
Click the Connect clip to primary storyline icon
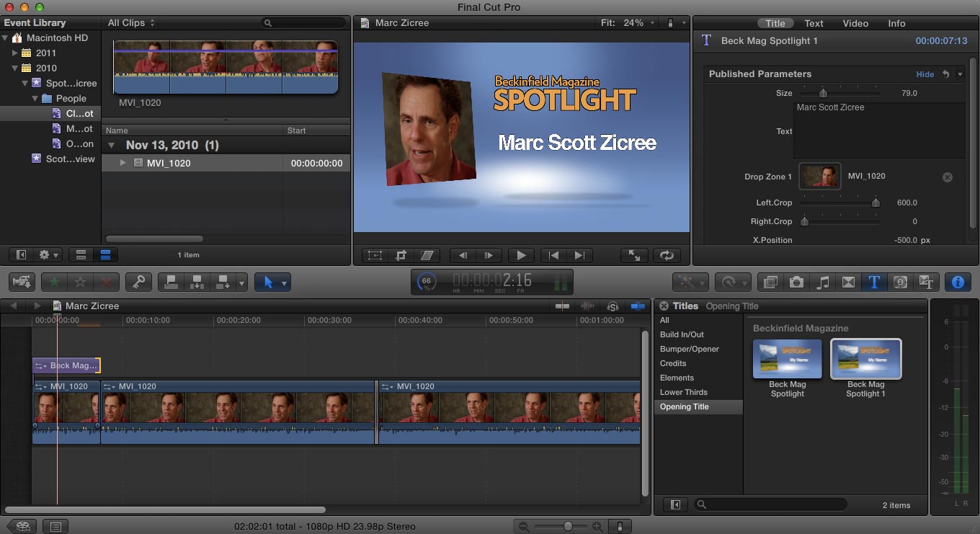click(171, 282)
